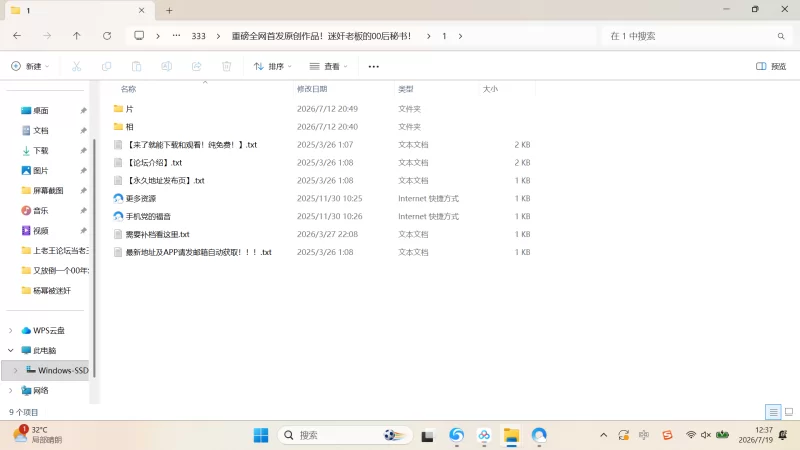Open the 新建 new item dropdown
This screenshot has width=800, height=450.
coord(30,66)
